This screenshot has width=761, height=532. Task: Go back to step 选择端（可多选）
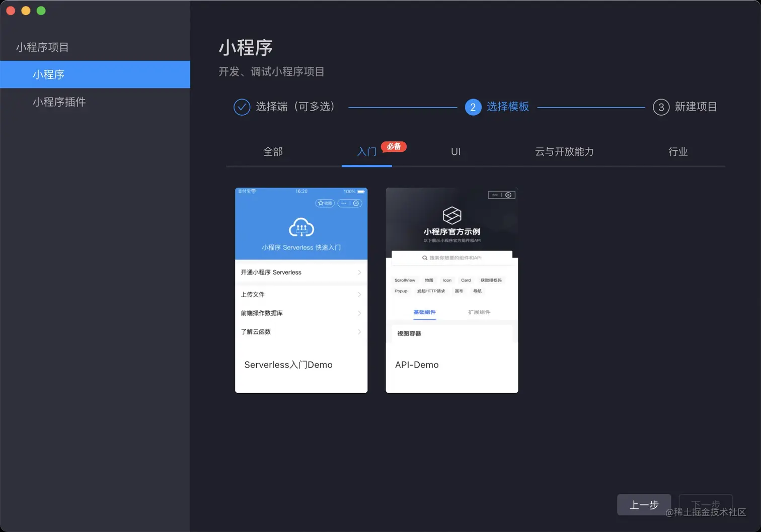[295, 107]
